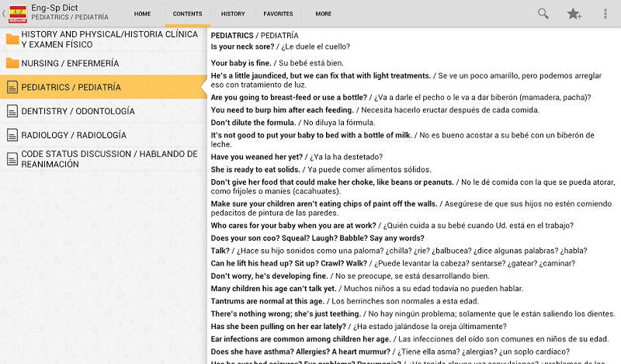This screenshot has height=364, width=621.
Task: Open search with the magnifier icon
Action: click(543, 13)
